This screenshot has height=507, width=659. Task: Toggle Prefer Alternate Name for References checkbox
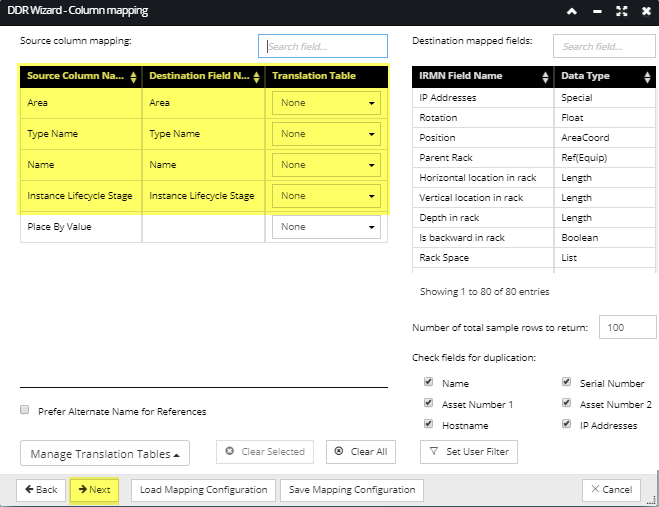[x=25, y=409]
